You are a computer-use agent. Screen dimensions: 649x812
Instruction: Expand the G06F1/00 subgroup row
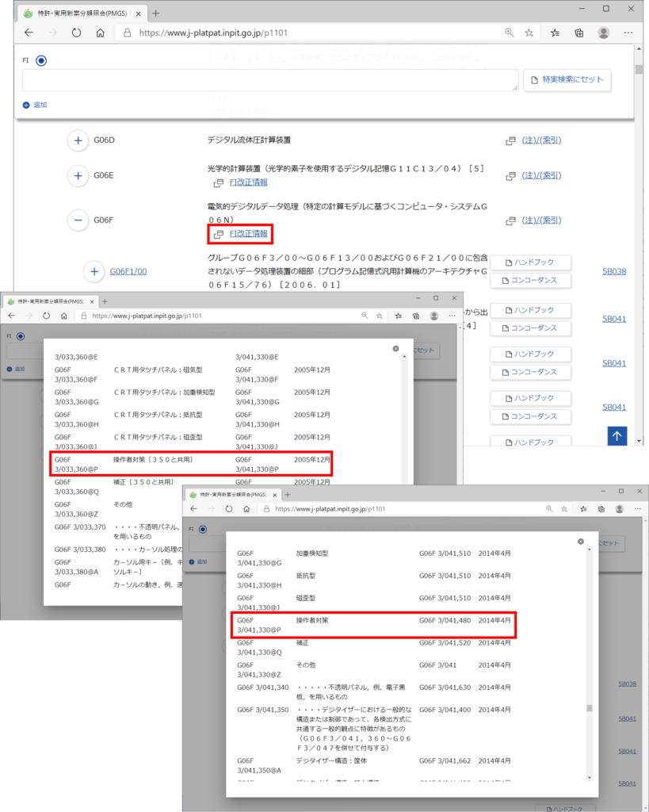(94, 271)
